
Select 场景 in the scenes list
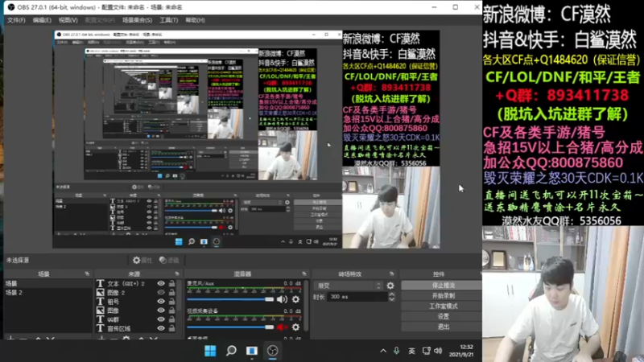click(x=47, y=284)
